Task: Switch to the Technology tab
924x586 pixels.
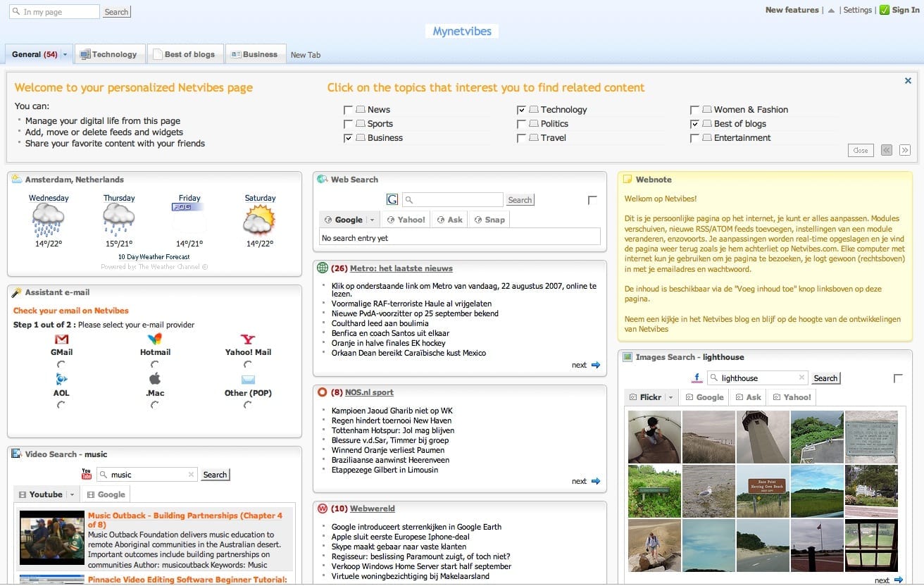Action: click(109, 54)
